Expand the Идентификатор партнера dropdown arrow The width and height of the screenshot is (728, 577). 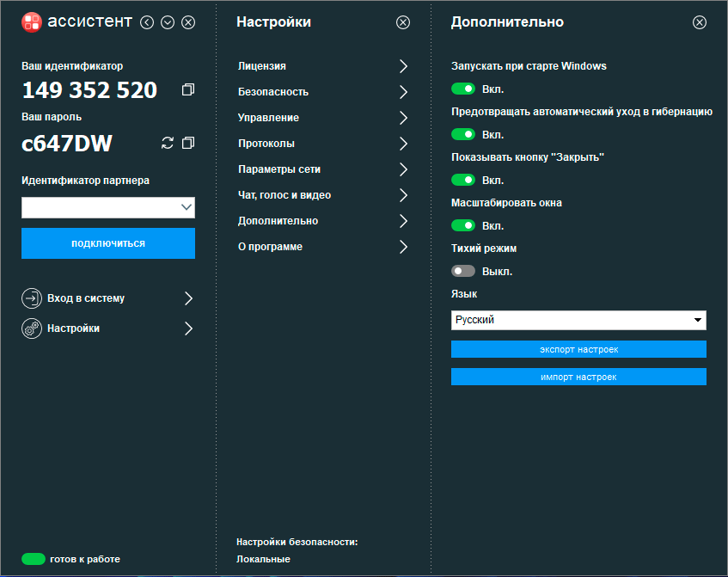point(187,207)
